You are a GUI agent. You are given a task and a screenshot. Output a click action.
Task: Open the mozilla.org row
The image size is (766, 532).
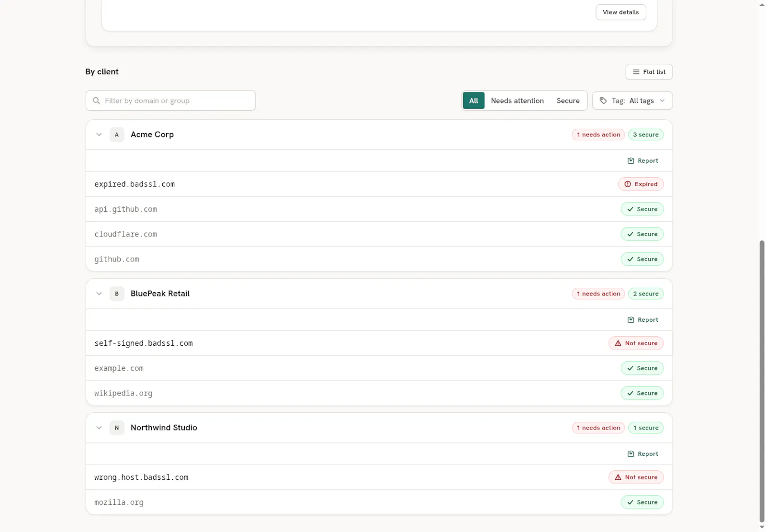pyautogui.click(x=379, y=502)
